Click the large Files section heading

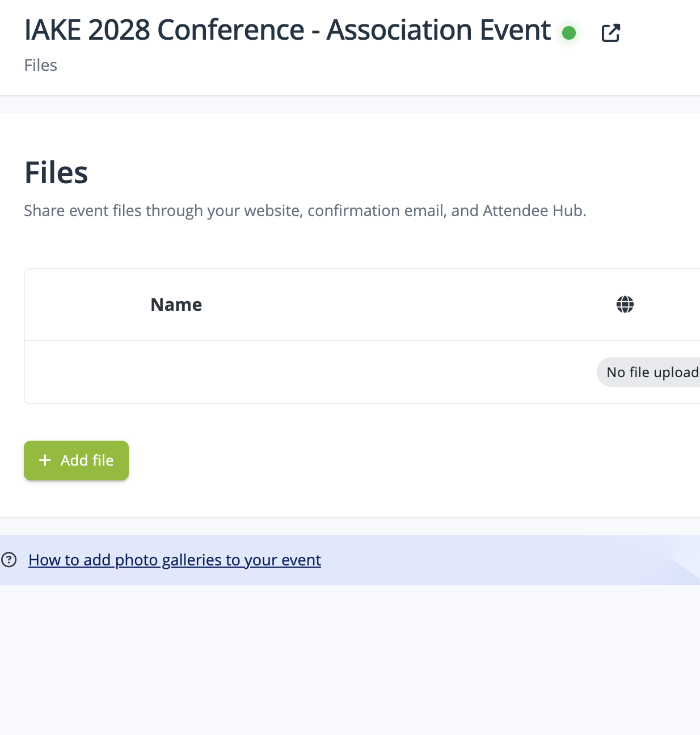point(56,172)
